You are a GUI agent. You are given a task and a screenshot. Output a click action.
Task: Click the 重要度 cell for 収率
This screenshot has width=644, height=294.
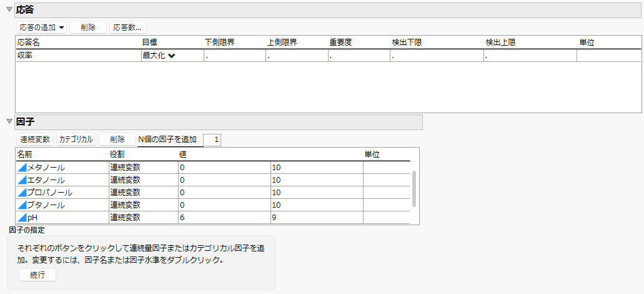tap(359, 56)
